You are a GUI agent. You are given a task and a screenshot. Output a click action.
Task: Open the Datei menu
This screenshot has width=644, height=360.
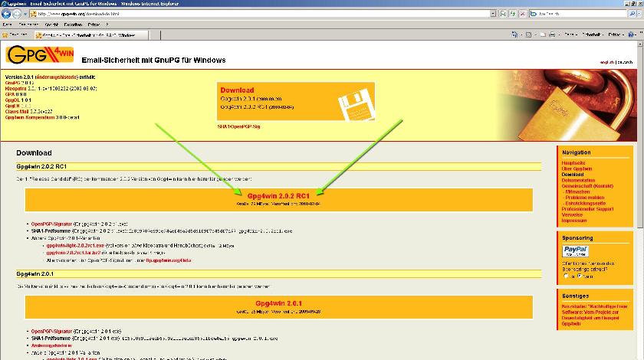click(7, 25)
